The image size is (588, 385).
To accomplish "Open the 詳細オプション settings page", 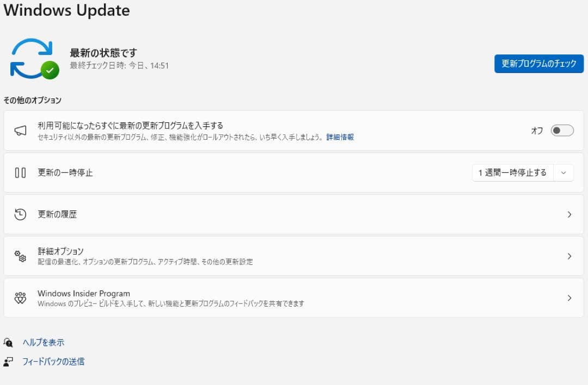I will tap(294, 256).
